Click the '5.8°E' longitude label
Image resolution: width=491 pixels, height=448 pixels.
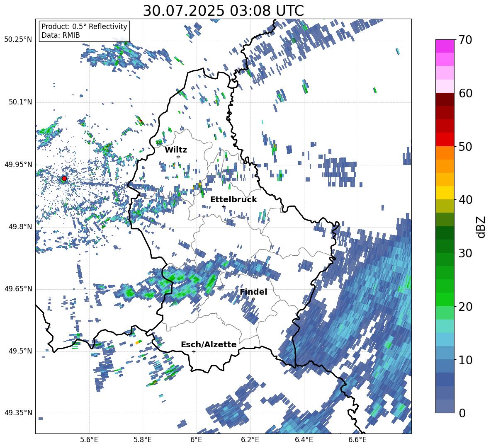pos(143,440)
